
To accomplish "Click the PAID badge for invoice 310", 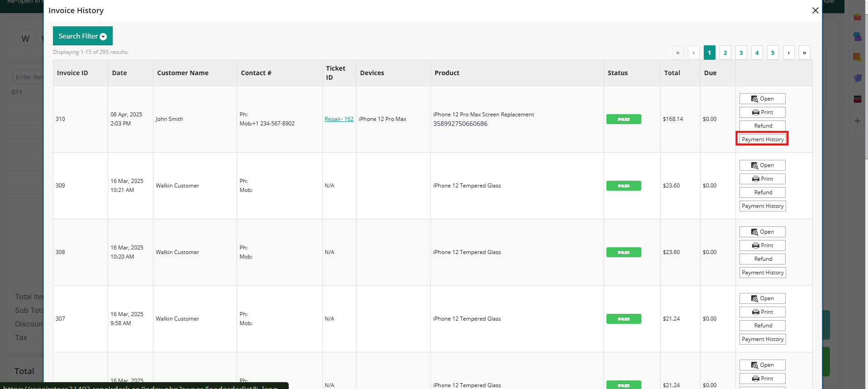I will click(624, 119).
